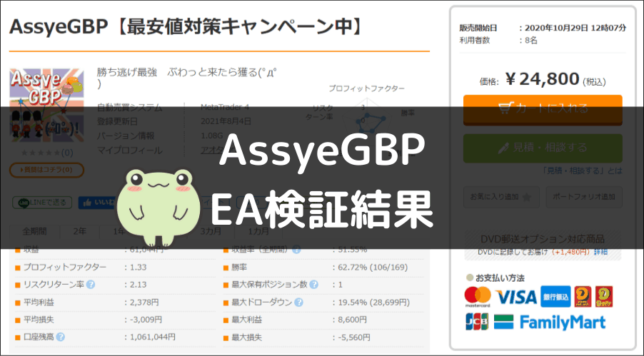Viewport: 644px width, 356px height.
Task: Click the Mastercard payment logo
Action: [478, 297]
